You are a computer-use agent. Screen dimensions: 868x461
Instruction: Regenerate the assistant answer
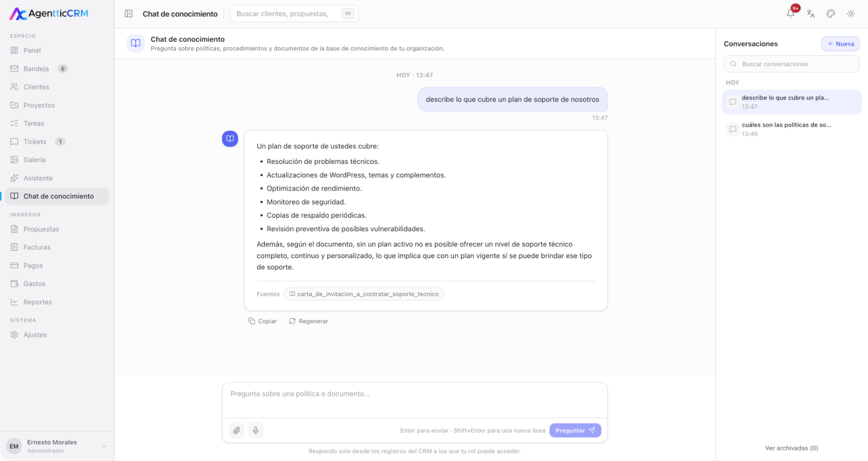coord(309,321)
